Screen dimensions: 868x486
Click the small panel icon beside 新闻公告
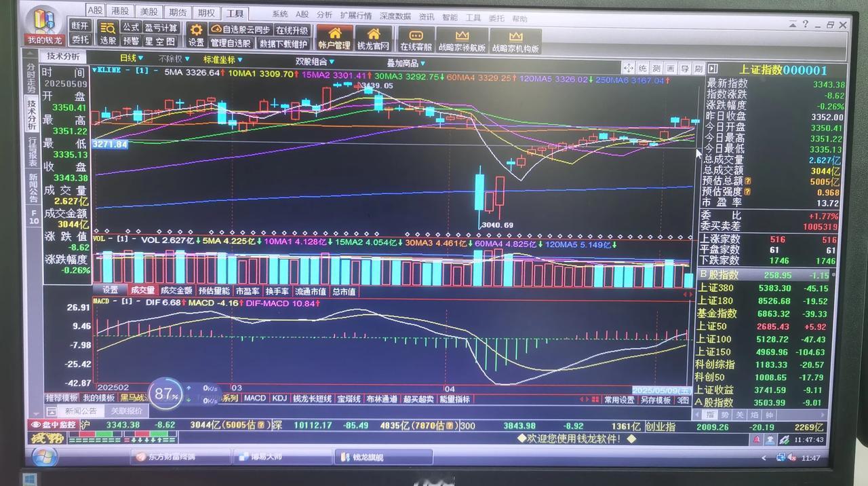click(52, 411)
